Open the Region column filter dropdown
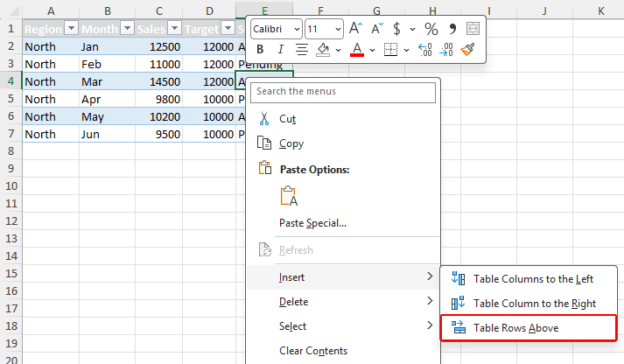 [72, 28]
